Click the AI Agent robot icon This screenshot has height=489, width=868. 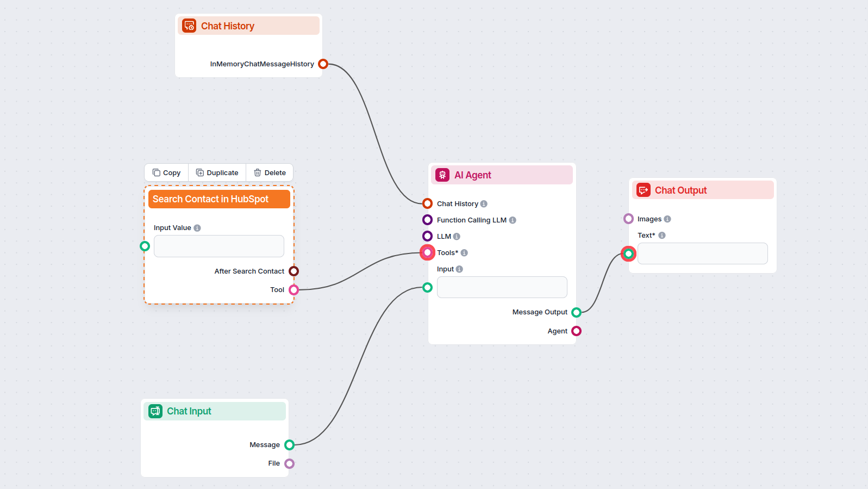442,175
